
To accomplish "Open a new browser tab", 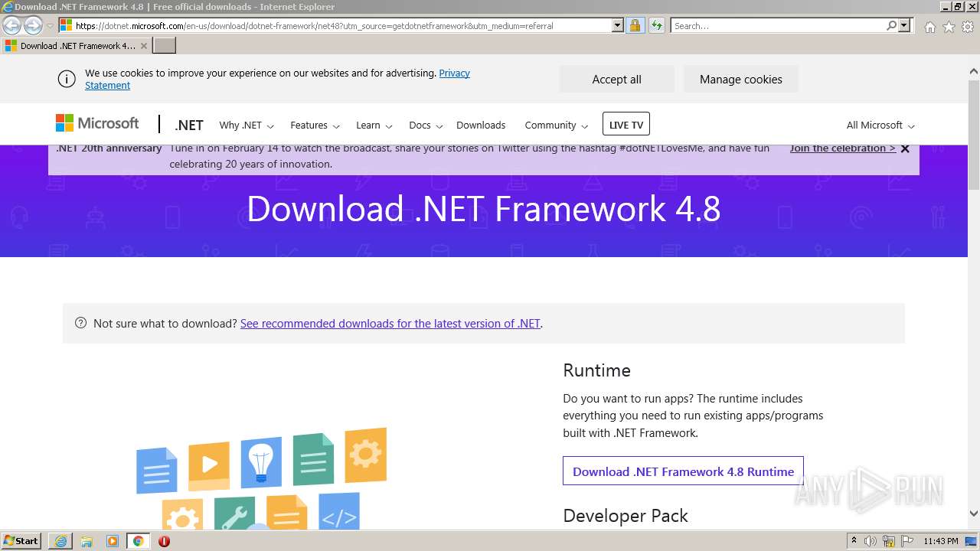I will click(165, 46).
